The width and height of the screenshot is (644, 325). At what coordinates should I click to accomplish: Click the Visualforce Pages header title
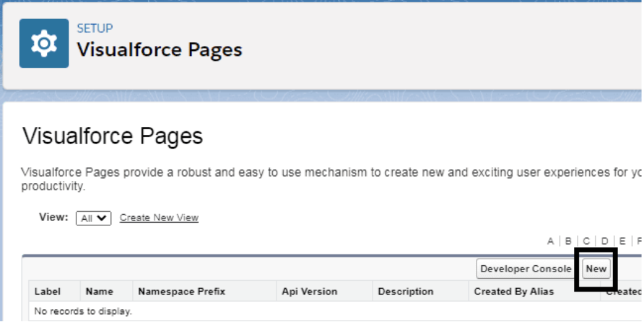tap(159, 50)
